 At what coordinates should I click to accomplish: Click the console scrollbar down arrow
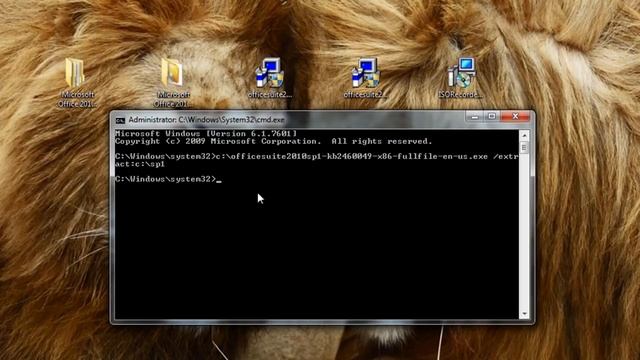pos(524,314)
